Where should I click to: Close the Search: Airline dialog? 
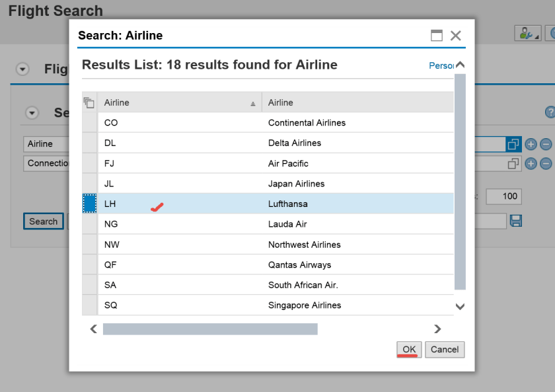point(456,36)
